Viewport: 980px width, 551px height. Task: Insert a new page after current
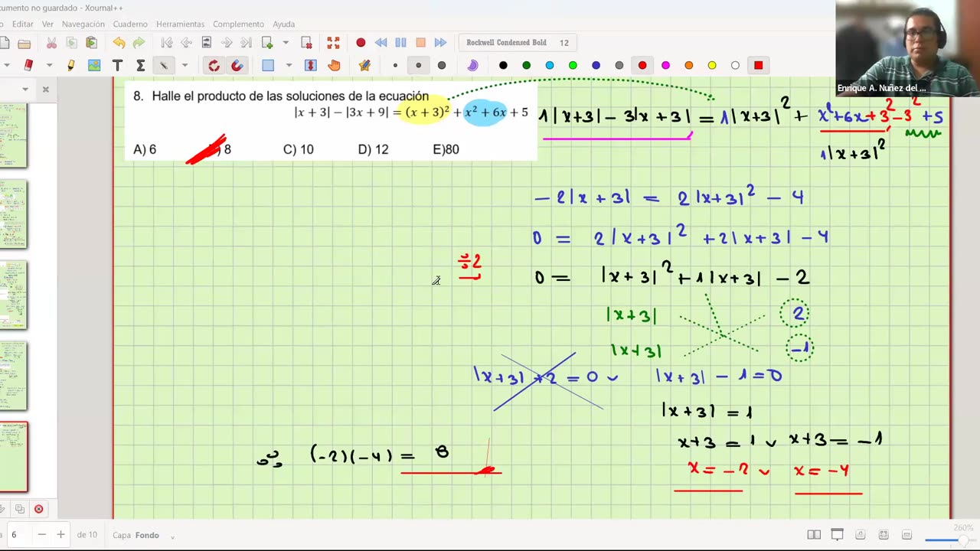267,43
